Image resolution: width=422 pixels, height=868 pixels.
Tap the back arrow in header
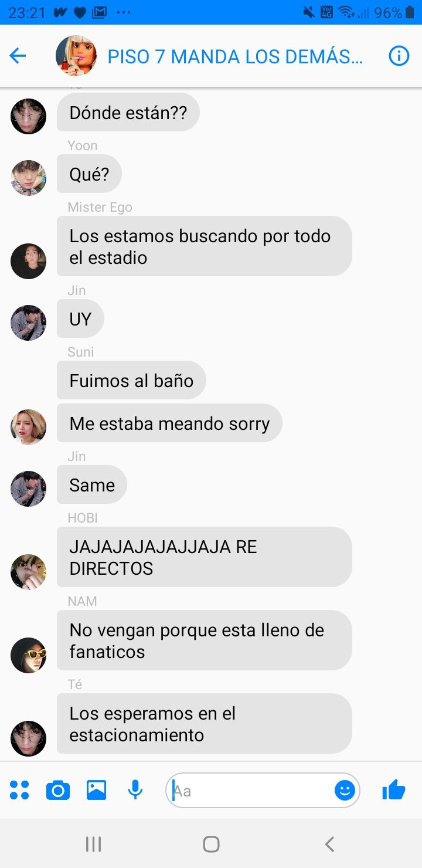[x=18, y=56]
